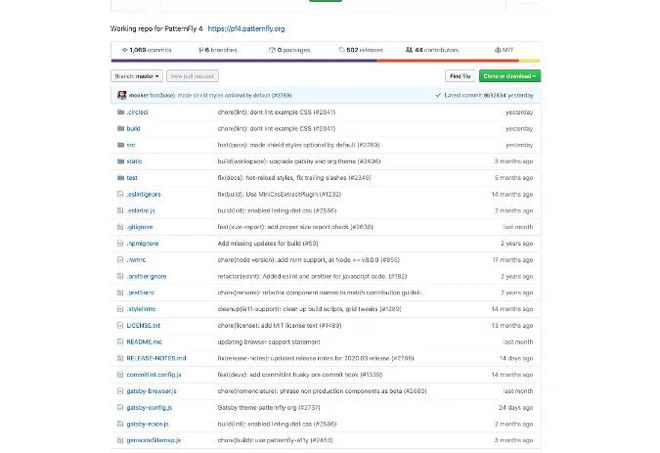Open the 44 contributors page

[434, 49]
